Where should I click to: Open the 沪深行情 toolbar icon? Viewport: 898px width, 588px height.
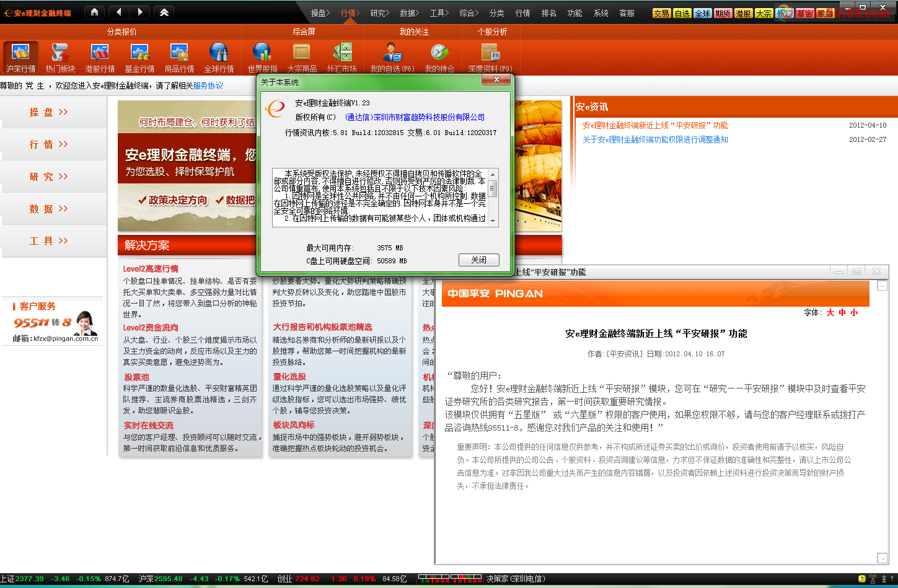click(21, 58)
